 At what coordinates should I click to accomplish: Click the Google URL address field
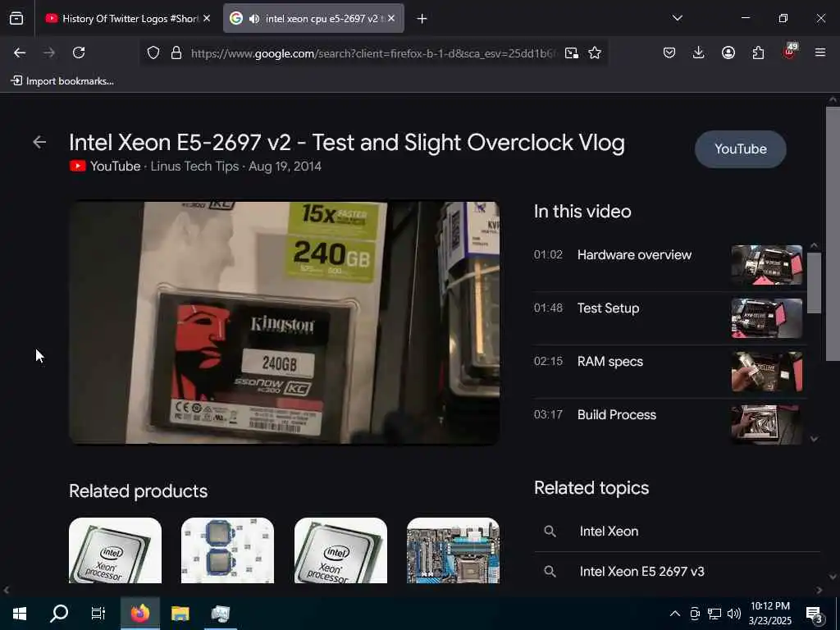point(373,53)
